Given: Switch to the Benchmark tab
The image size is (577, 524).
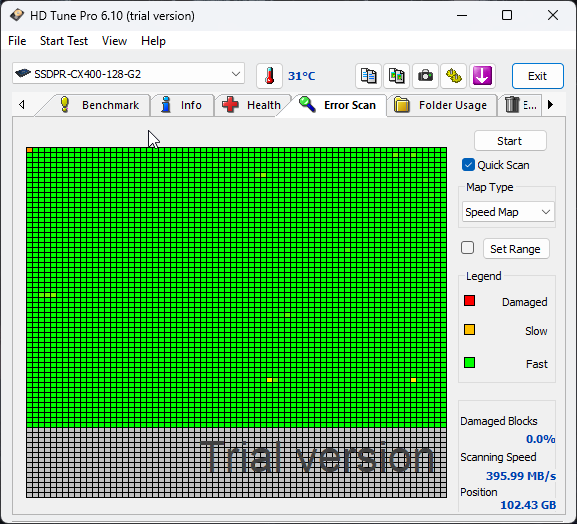Looking at the screenshot, I should point(99,105).
